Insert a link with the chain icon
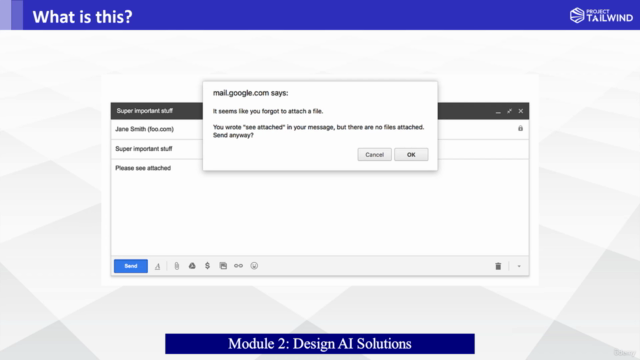Screen dimensions: 640x360 point(238,266)
